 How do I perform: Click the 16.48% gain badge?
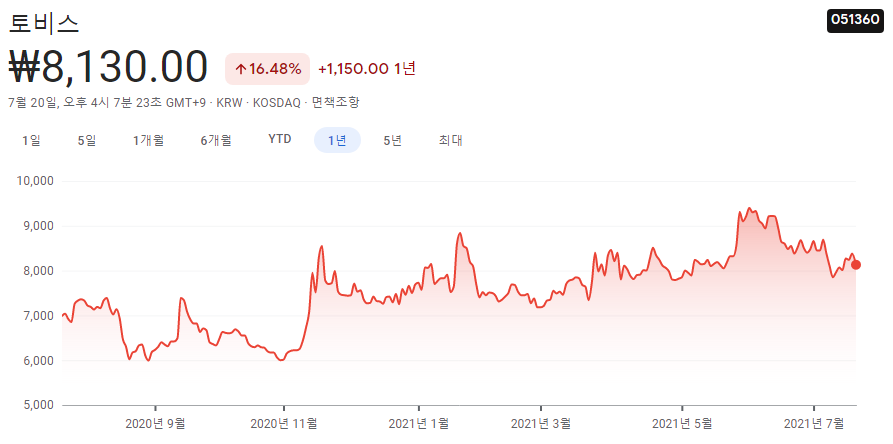[x=268, y=69]
